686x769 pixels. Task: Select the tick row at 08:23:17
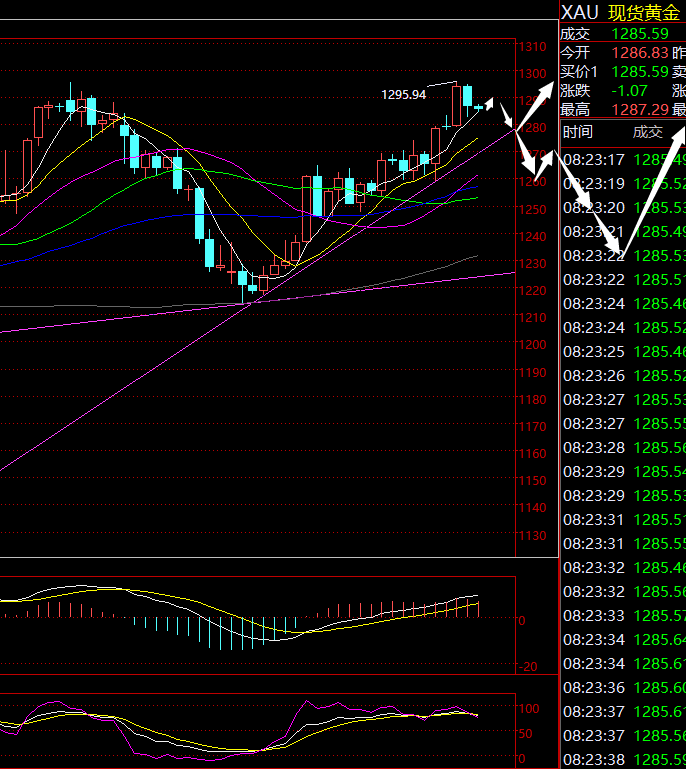pyautogui.click(x=622, y=160)
